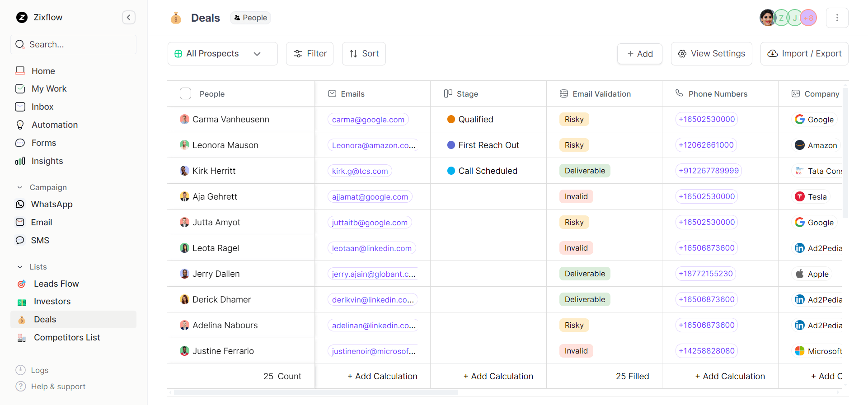Viewport: 868px width, 405px height.
Task: Click the Import / Export button
Action: pyautogui.click(x=804, y=54)
